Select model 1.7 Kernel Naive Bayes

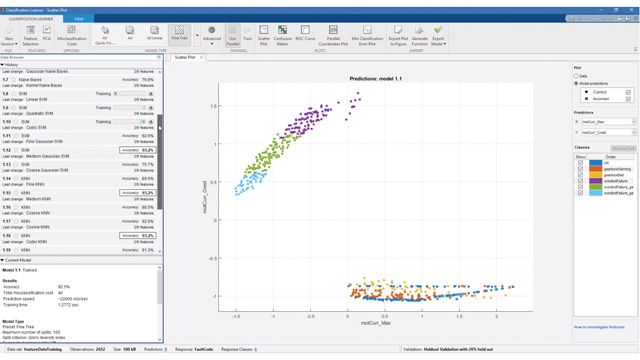coord(78,82)
